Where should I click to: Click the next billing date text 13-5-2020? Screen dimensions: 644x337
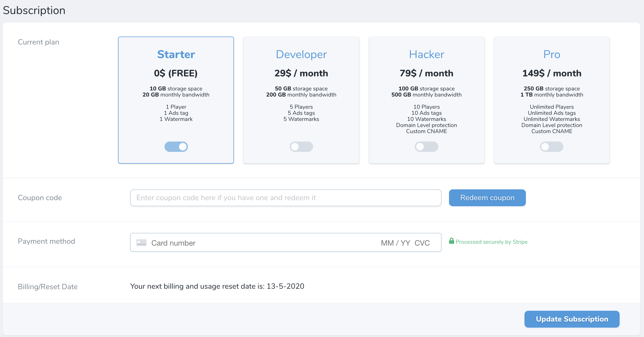(285, 286)
